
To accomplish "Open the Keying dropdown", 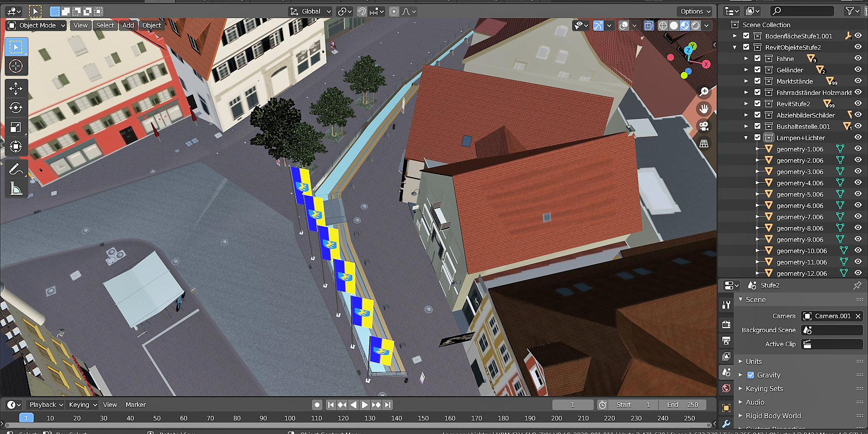I will [82, 405].
